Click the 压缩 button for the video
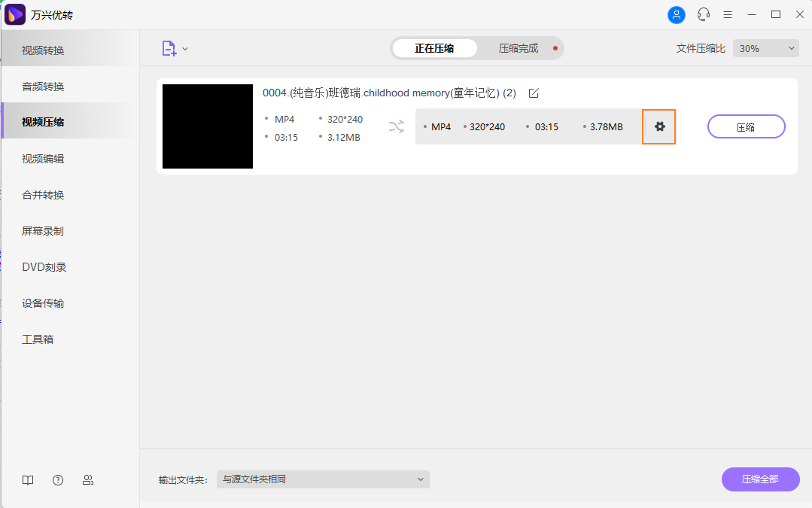Viewport: 812px width, 508px height. pyautogui.click(x=746, y=126)
